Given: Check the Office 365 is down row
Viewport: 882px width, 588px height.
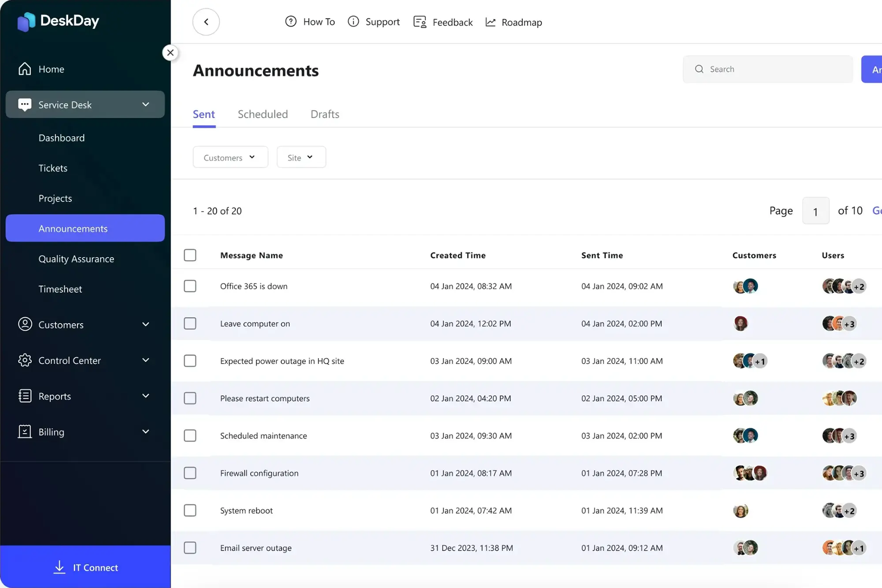Looking at the screenshot, I should click(190, 286).
